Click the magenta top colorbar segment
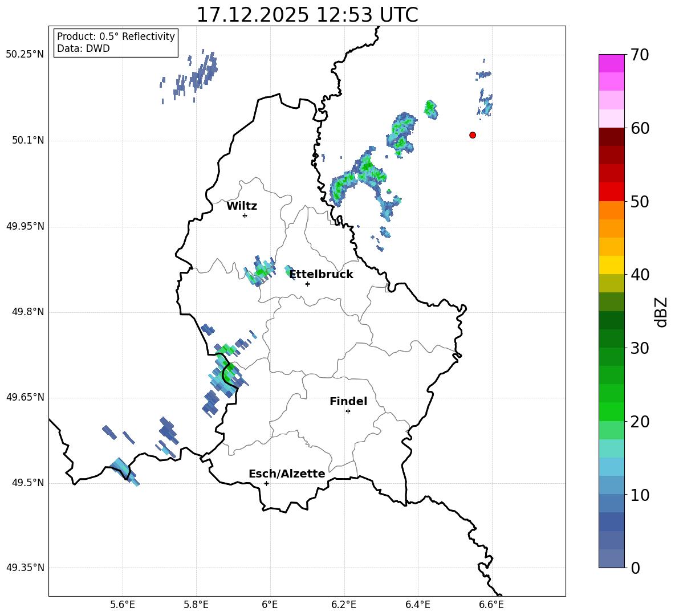The width and height of the screenshot is (675, 616). 611,64
